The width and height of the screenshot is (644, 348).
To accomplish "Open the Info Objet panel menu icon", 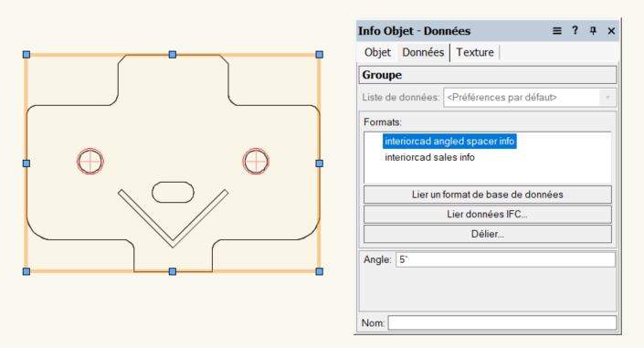I will click(557, 31).
